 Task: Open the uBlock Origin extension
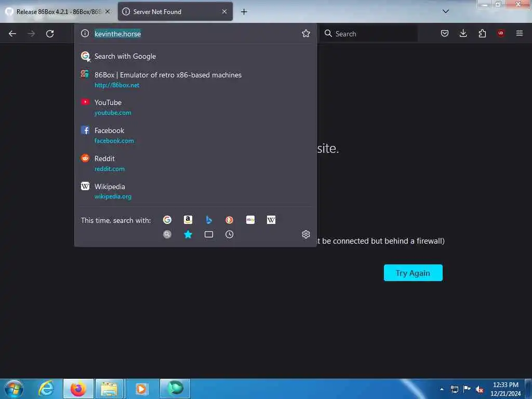501,33
